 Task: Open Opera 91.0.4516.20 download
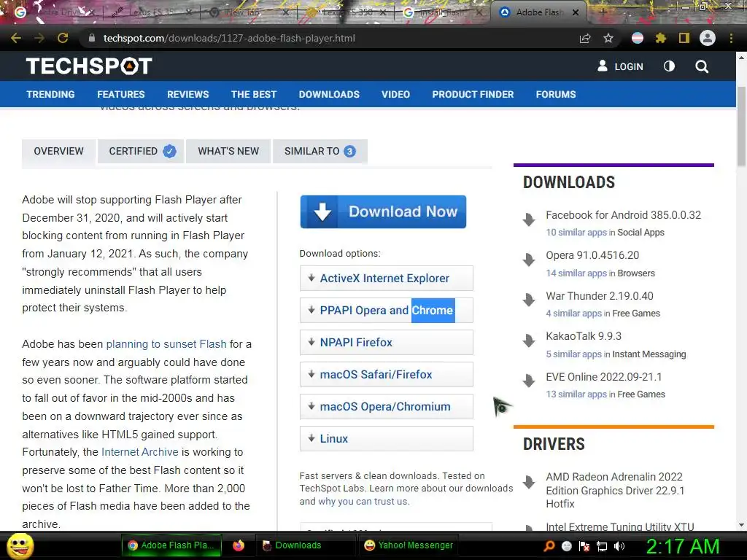[x=592, y=255]
